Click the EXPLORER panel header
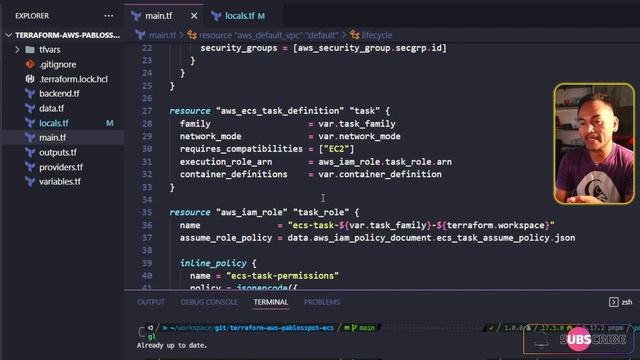This screenshot has height=360, width=640. (32, 16)
